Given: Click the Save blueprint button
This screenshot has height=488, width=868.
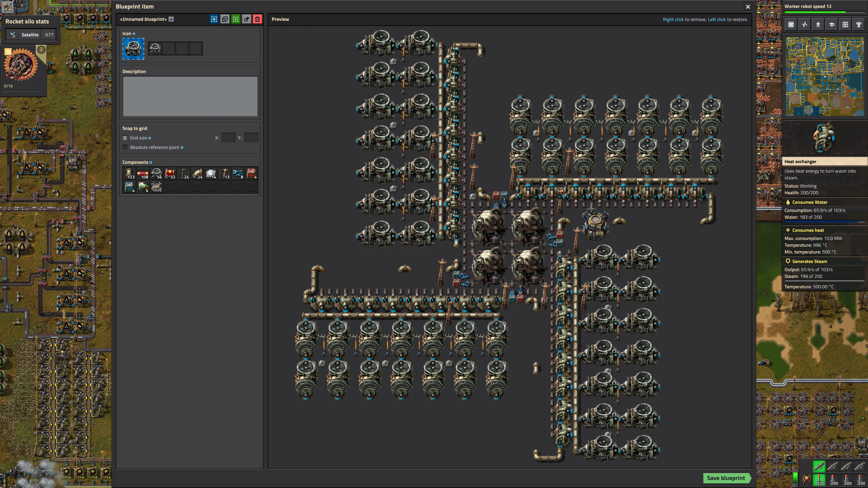Looking at the screenshot, I should (726, 478).
